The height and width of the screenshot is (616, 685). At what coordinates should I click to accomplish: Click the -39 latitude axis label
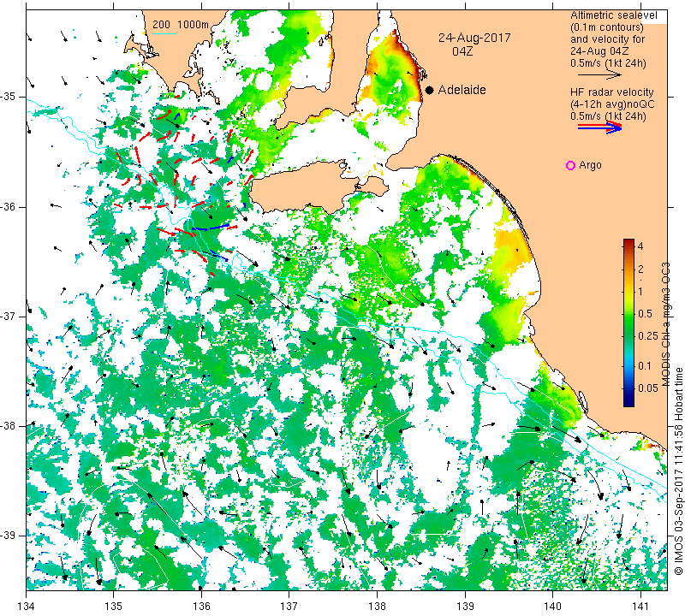(x=9, y=536)
